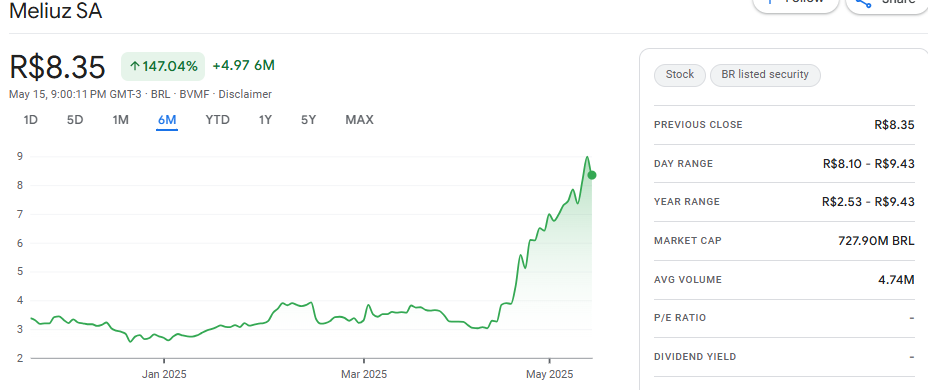Click the MARKET CAP label
928x390 pixels.
(688, 241)
